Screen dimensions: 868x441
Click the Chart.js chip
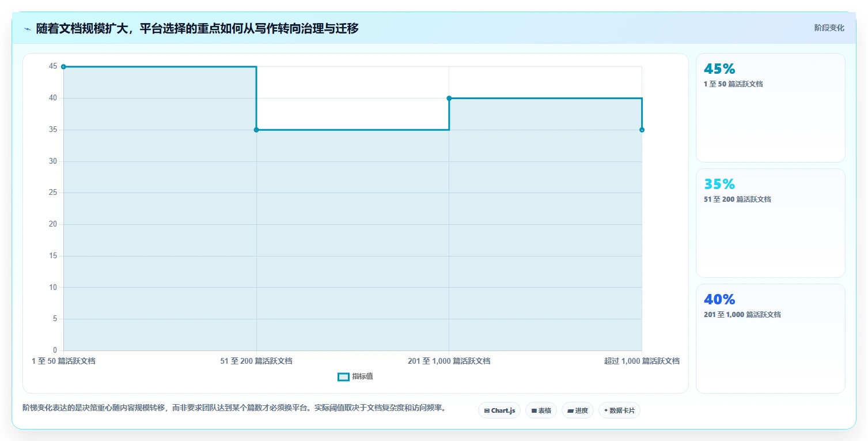[499, 410]
